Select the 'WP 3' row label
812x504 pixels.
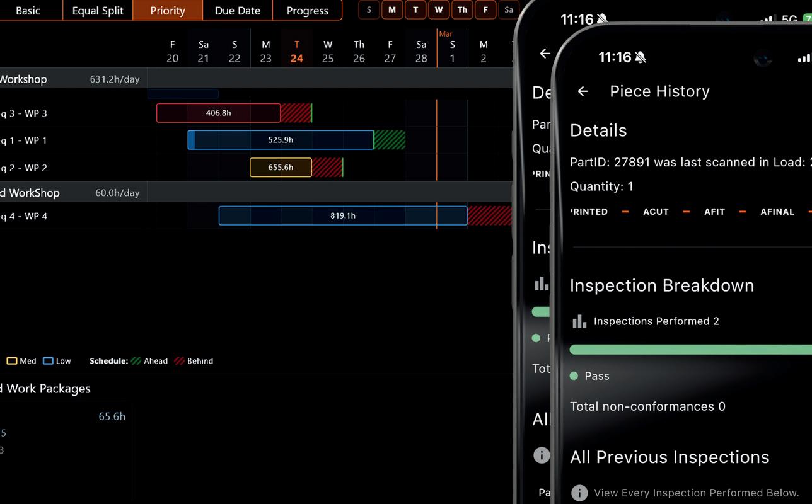(x=24, y=113)
